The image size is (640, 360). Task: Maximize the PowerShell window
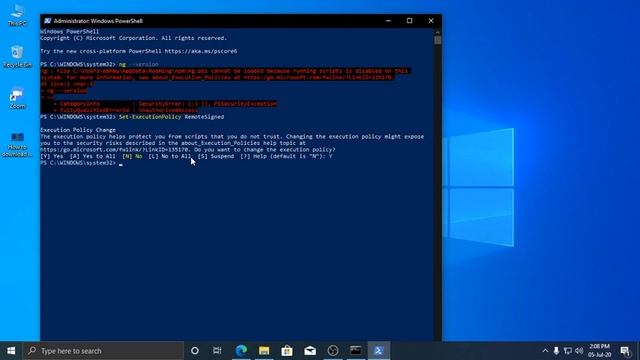409,21
